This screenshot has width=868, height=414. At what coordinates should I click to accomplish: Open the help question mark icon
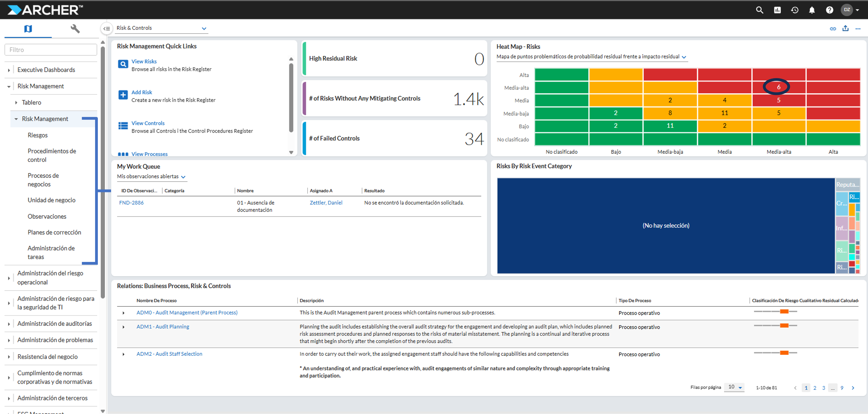click(829, 10)
